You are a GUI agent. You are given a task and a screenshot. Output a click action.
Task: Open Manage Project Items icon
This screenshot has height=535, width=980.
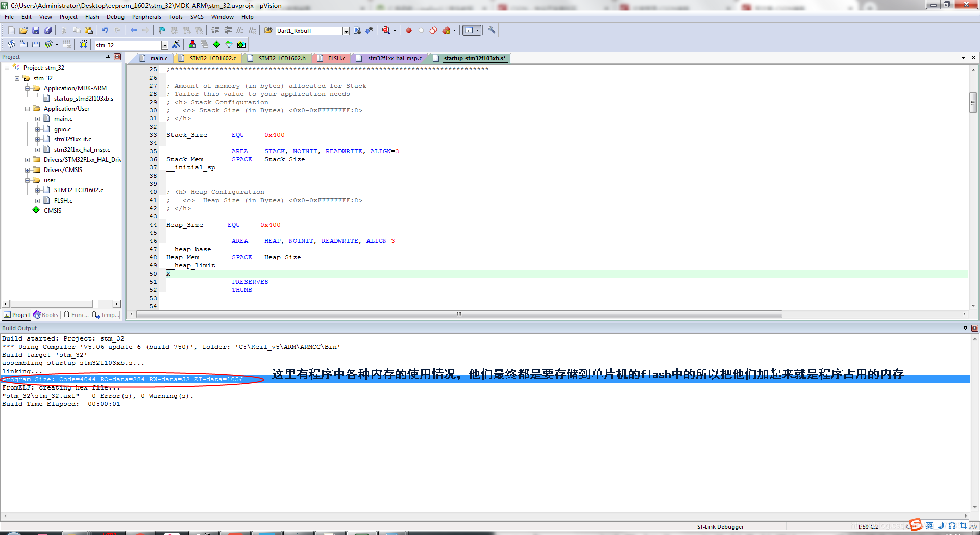point(192,44)
